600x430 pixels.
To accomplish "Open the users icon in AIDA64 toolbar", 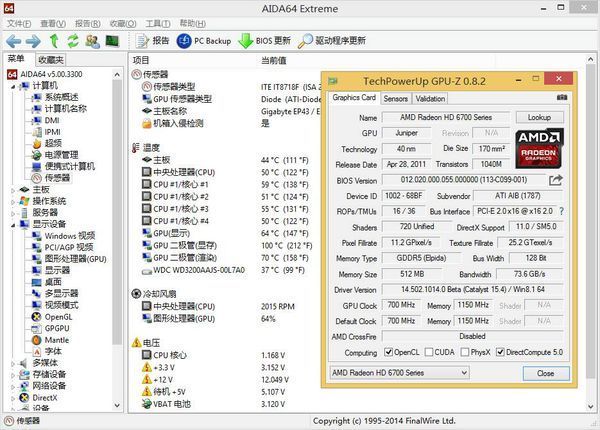I will pos(92,41).
